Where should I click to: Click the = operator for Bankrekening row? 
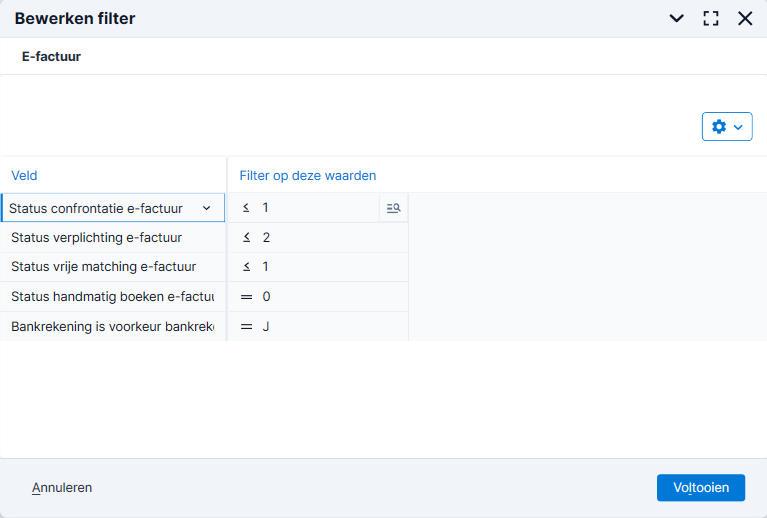coord(247,327)
